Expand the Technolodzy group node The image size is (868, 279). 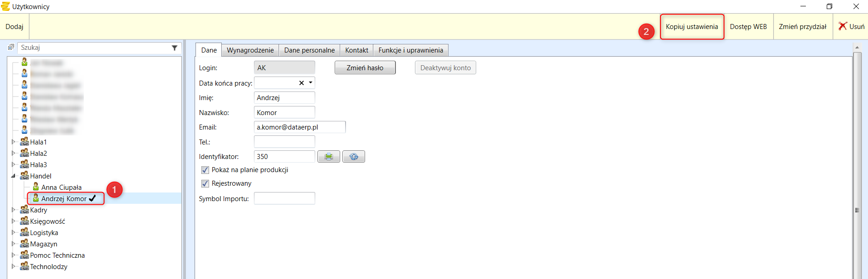pos(13,266)
